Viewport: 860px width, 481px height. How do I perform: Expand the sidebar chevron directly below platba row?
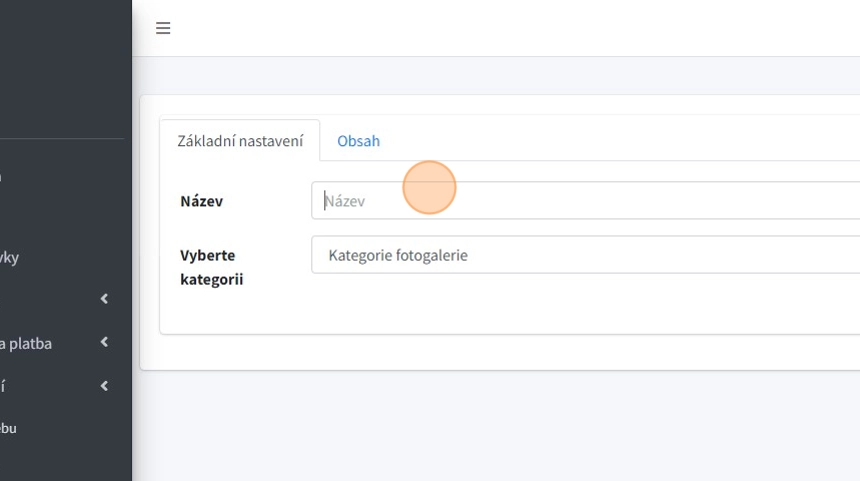point(104,386)
